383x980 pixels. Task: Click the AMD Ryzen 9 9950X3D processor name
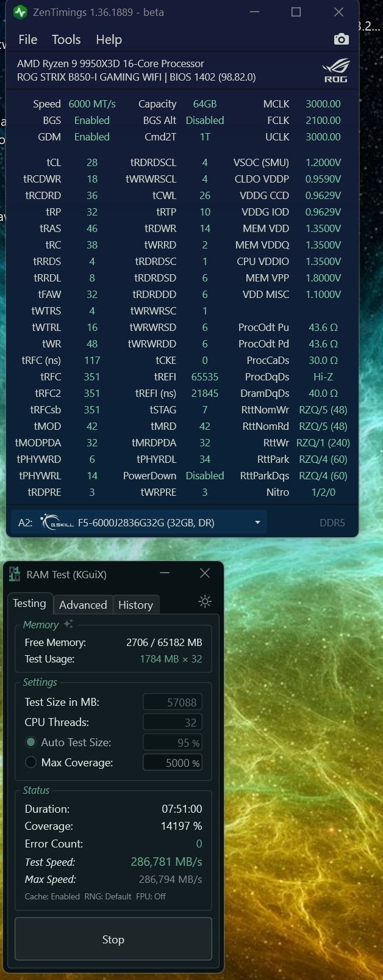(x=110, y=64)
